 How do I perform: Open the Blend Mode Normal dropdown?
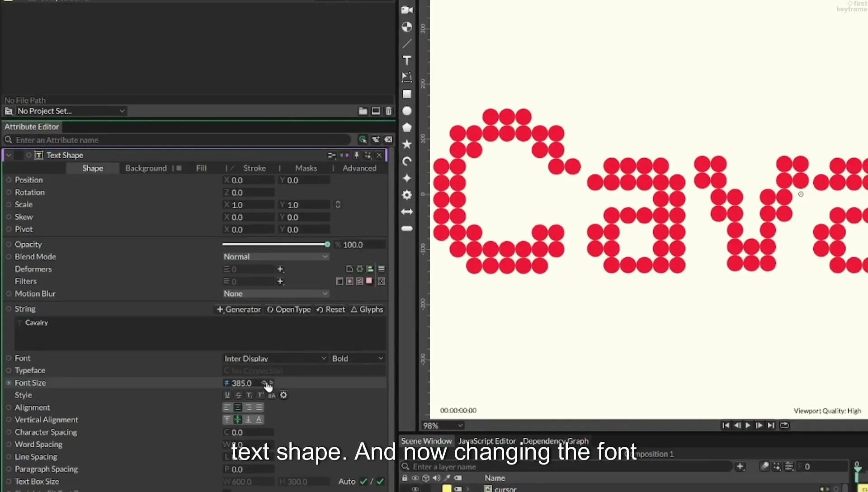click(x=275, y=257)
